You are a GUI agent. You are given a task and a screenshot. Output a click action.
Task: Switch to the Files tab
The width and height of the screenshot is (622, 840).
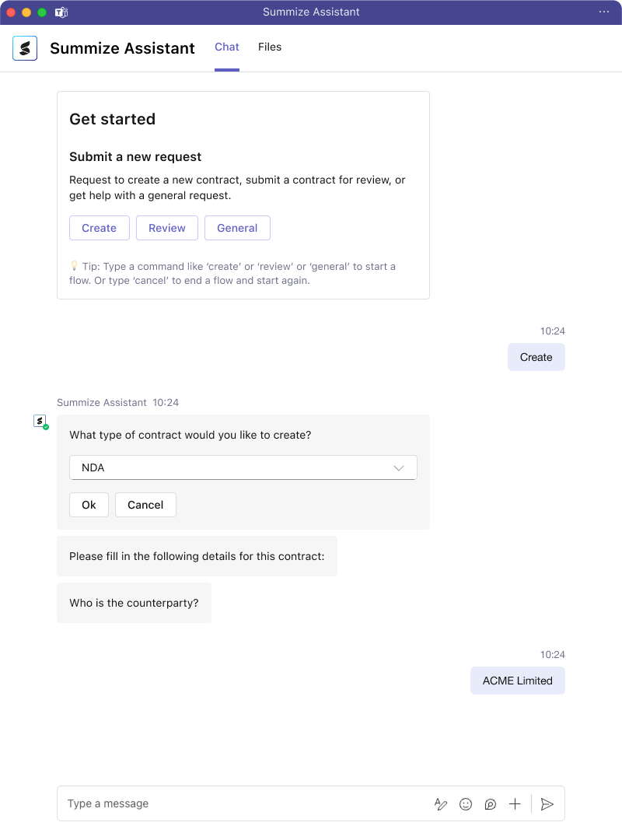pos(269,47)
